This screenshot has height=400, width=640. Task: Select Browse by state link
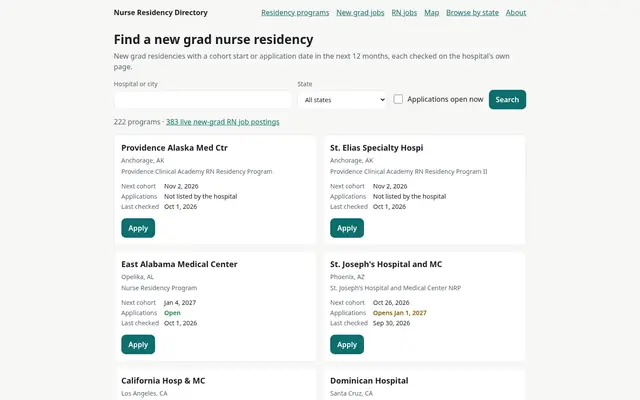click(x=472, y=13)
